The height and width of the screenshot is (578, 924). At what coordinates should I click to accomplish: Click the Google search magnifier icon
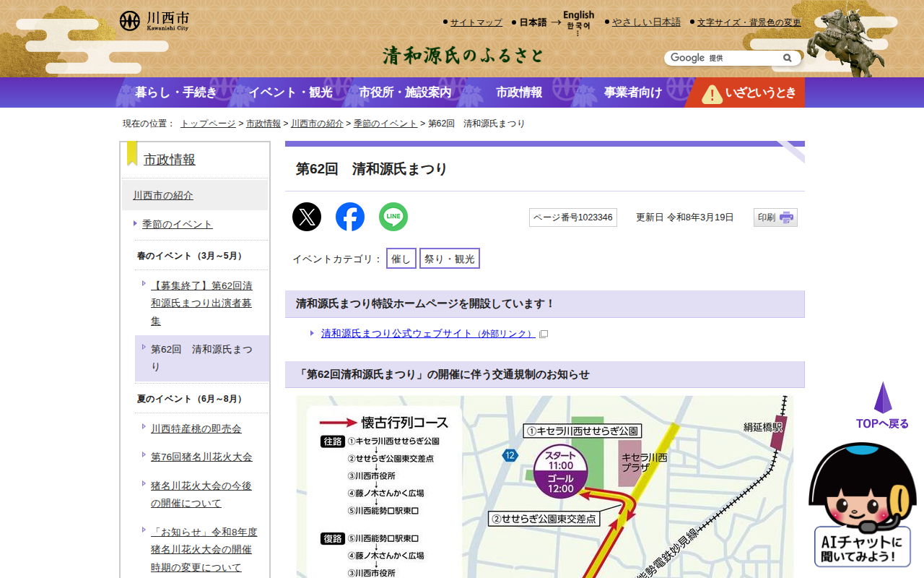(x=787, y=58)
